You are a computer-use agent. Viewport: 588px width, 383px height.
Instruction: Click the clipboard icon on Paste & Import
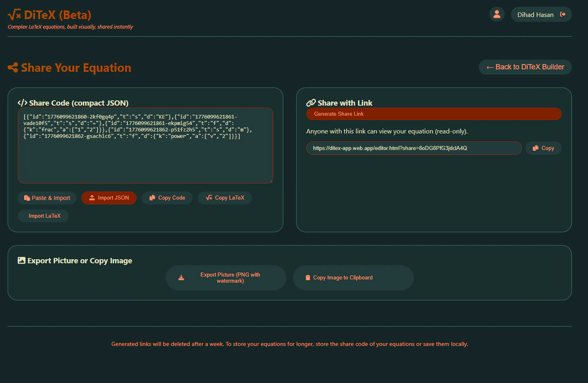point(27,198)
